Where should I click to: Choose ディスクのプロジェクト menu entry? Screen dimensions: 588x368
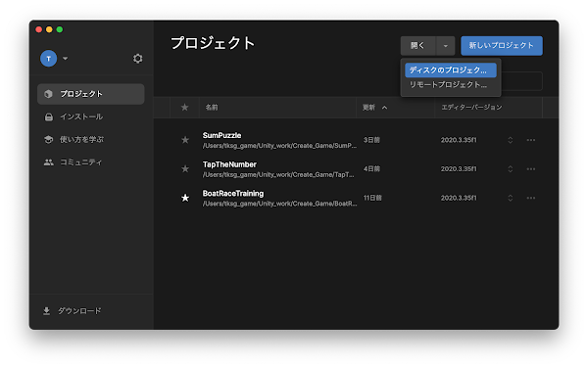point(451,70)
